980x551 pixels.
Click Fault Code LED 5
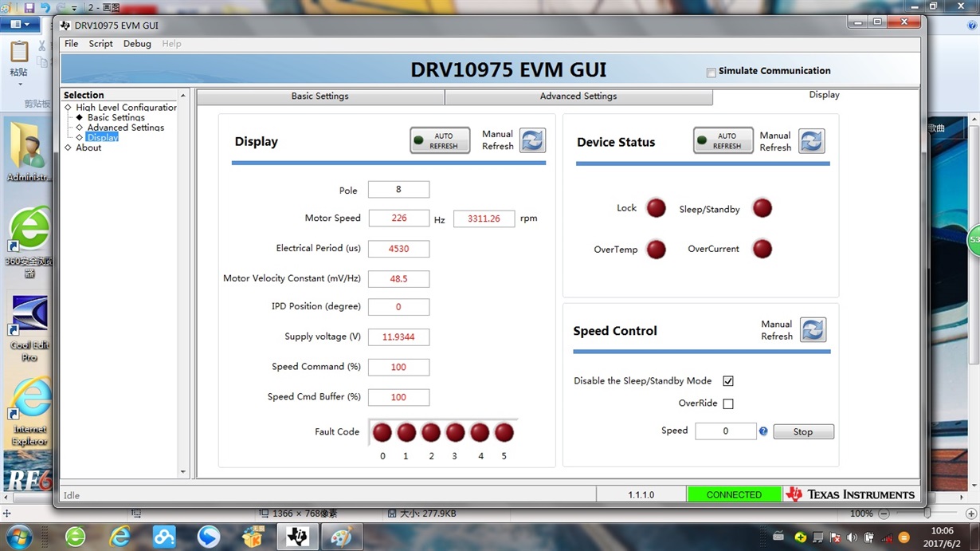504,432
